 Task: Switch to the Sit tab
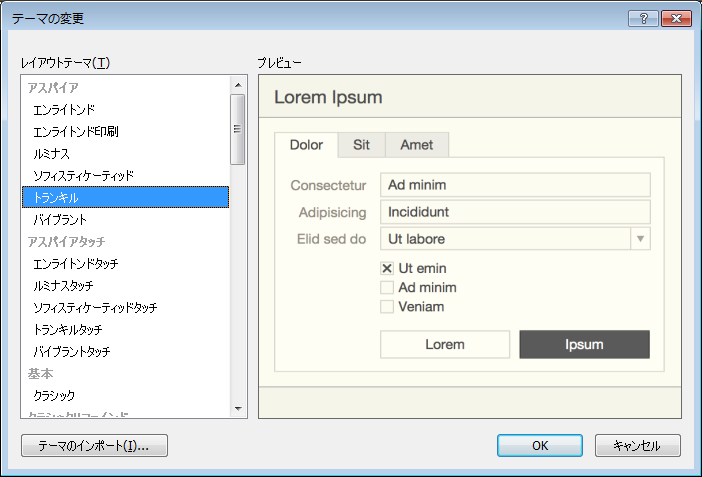(361, 145)
